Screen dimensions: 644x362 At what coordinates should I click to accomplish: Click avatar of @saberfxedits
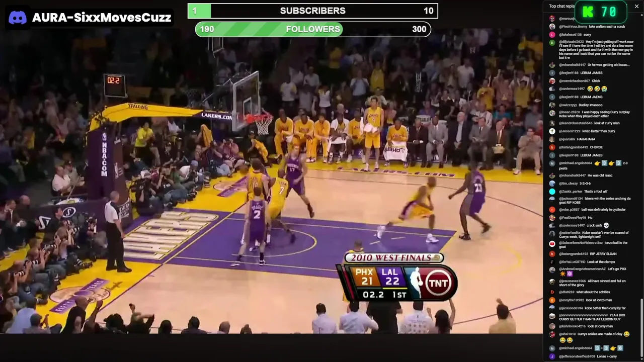pyautogui.click(x=552, y=234)
